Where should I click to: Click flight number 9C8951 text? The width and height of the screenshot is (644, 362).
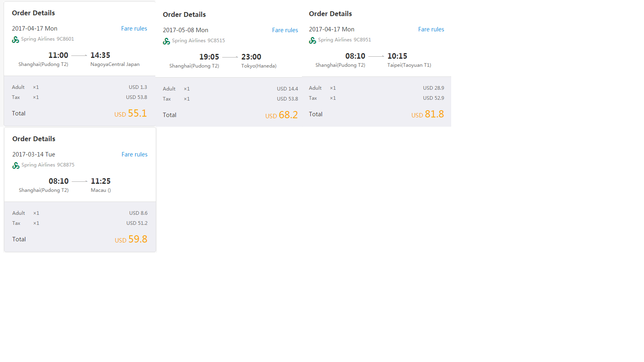362,40
